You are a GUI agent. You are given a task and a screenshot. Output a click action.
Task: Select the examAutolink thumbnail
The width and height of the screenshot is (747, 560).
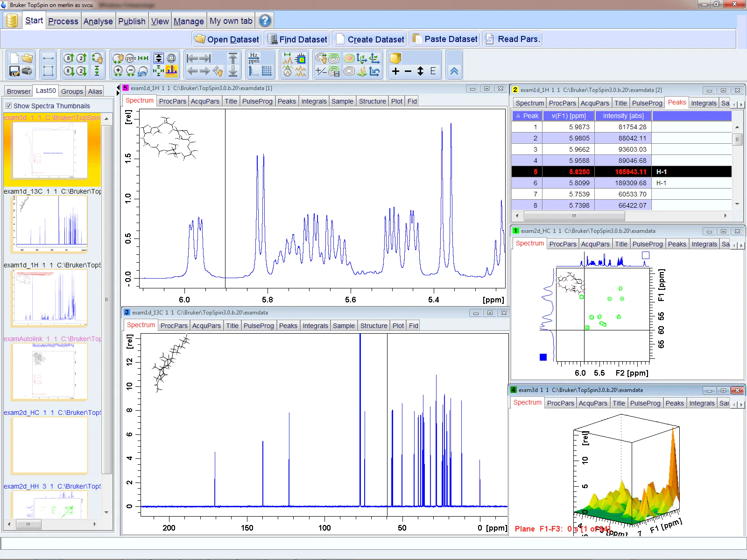50,371
